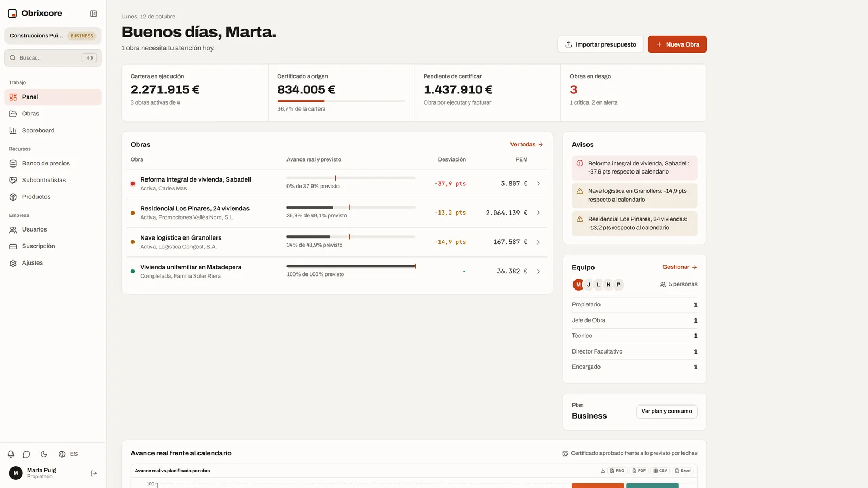Screen dimensions: 868x488
Task: Click the Certificado a origen progress bar
Action: [341, 101]
